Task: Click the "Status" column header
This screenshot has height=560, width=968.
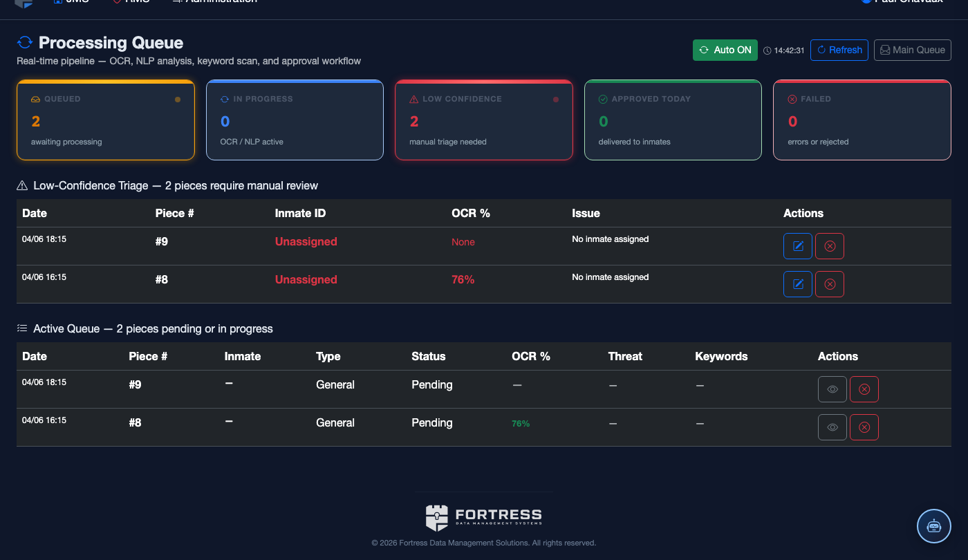Action: (x=429, y=356)
